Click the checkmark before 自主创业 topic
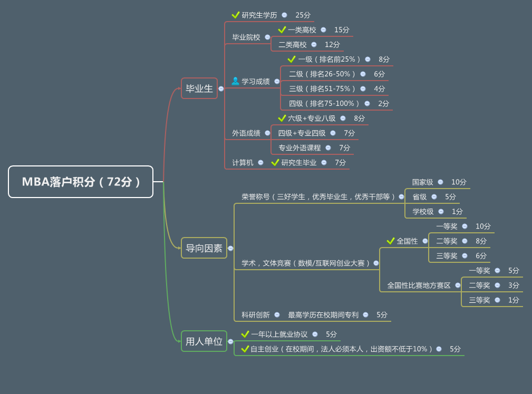The width and height of the screenshot is (532, 394). (x=245, y=349)
